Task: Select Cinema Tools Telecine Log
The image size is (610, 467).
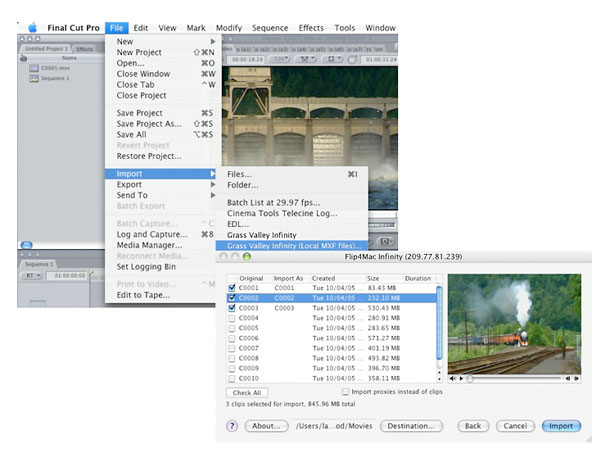Action: point(292,213)
